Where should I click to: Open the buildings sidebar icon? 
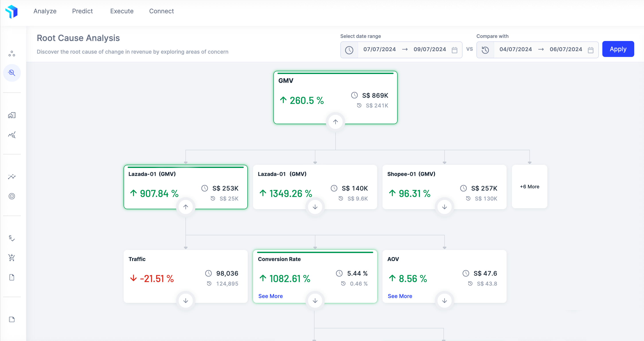pos(12,115)
